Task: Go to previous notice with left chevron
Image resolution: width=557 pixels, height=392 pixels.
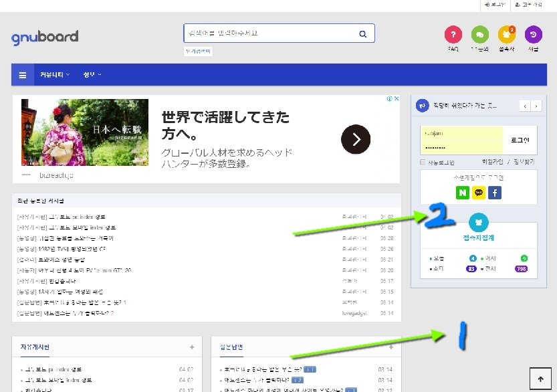Action: click(x=525, y=106)
